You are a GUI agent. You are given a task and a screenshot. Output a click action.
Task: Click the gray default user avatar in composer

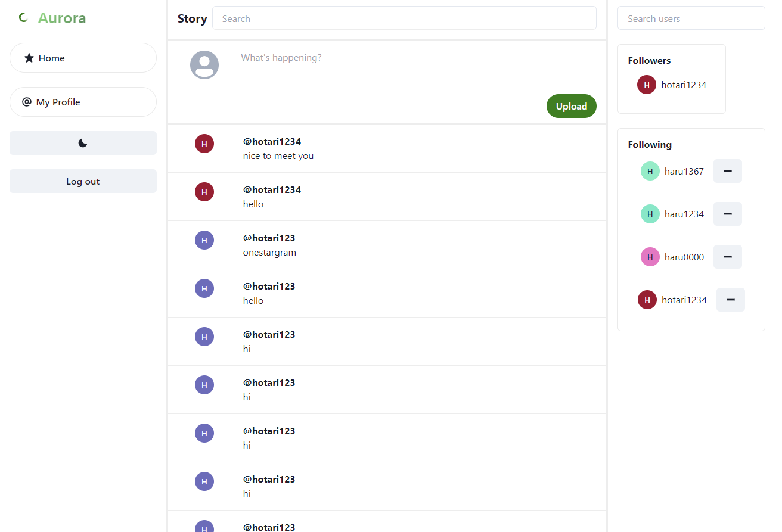point(204,65)
